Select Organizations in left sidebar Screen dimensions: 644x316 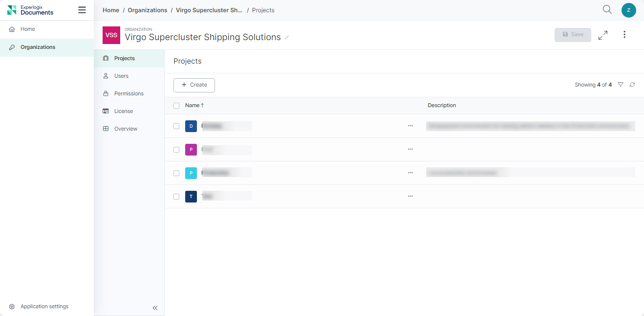(47, 47)
